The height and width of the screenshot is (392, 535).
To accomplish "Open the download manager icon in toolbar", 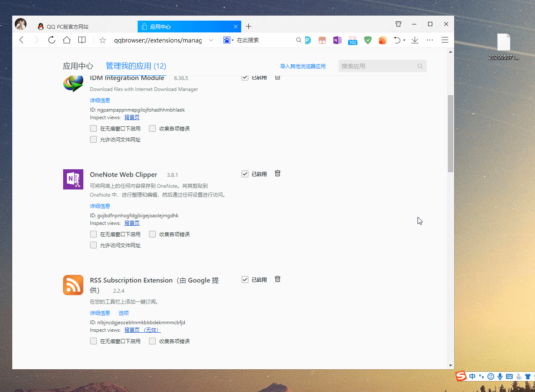I will click(x=415, y=40).
